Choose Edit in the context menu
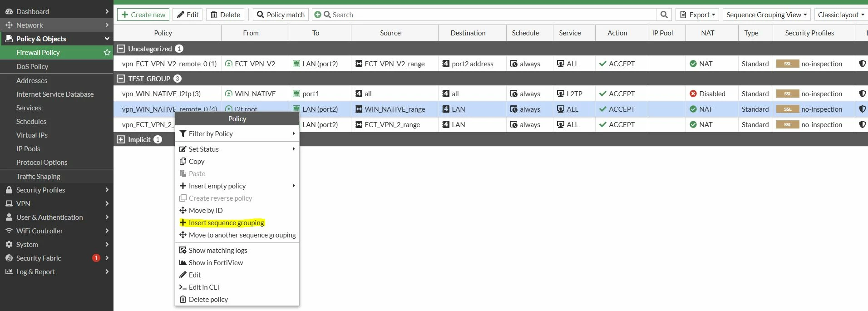This screenshot has height=311, width=868. coord(237,275)
